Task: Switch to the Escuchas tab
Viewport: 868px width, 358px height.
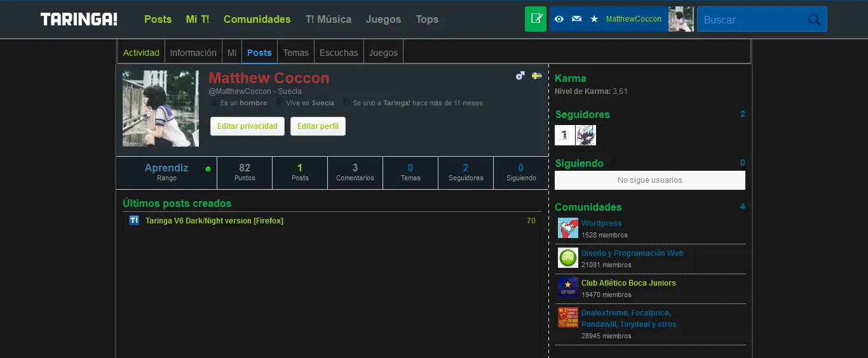Action: coord(339,53)
